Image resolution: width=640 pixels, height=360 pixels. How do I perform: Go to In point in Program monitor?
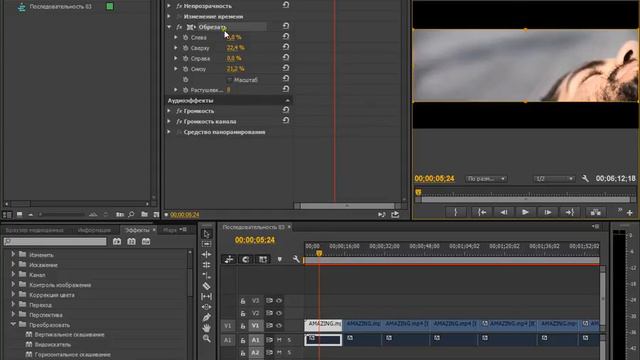482,212
